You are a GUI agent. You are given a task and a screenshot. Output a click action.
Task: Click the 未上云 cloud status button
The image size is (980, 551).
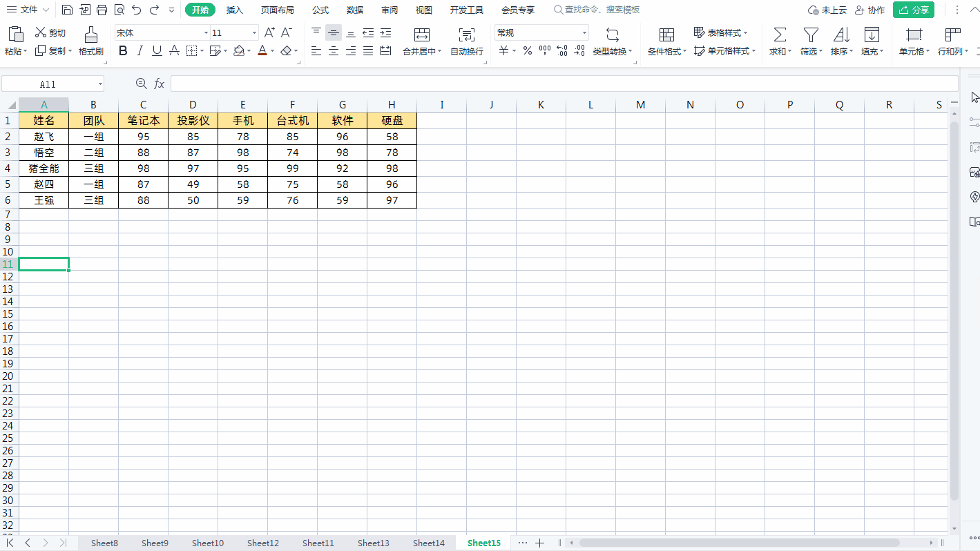click(827, 10)
